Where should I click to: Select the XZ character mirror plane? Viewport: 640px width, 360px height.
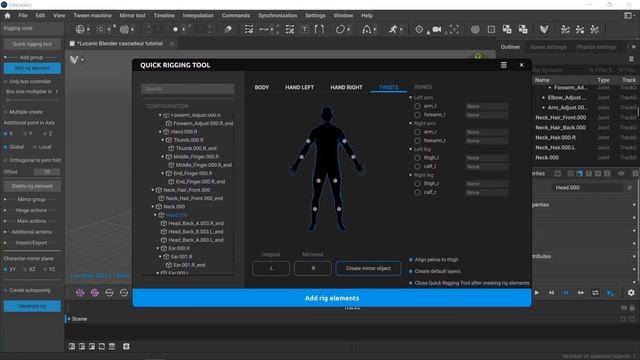(26, 269)
